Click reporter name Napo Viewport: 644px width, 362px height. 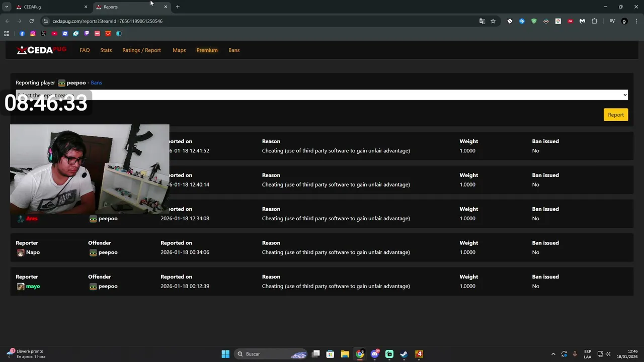coord(33,252)
